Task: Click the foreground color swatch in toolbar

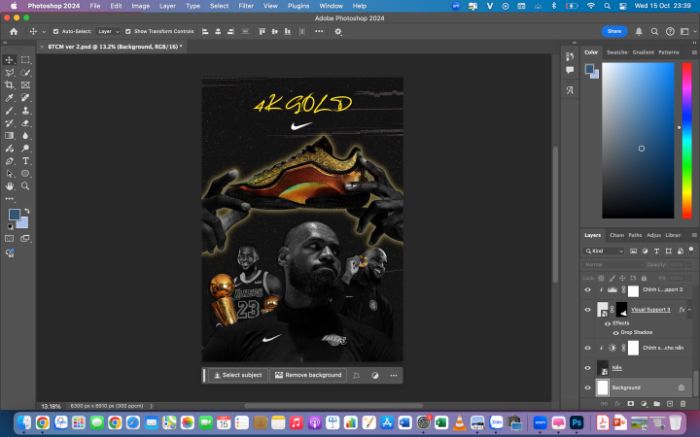Action: [14, 214]
